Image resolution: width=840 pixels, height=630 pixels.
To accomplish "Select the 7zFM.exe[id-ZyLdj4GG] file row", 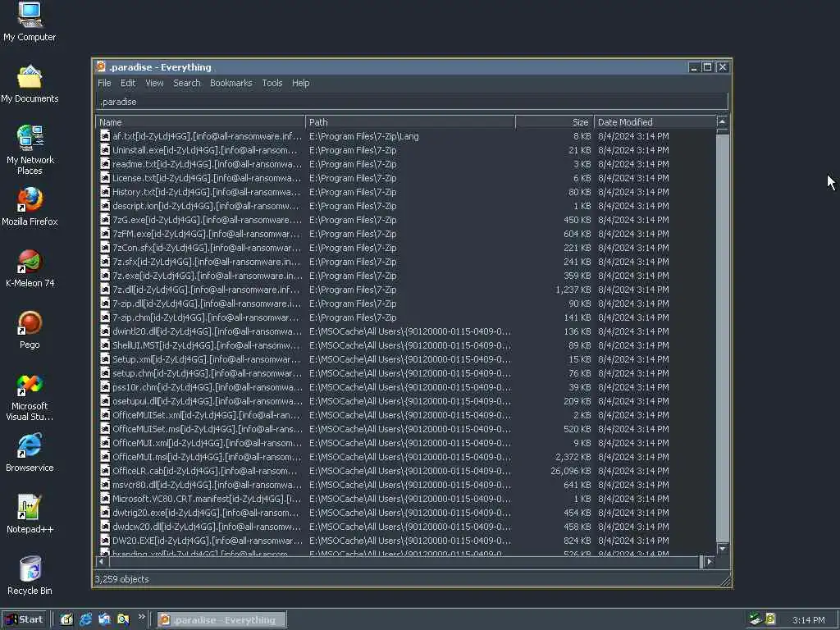I will click(406, 234).
